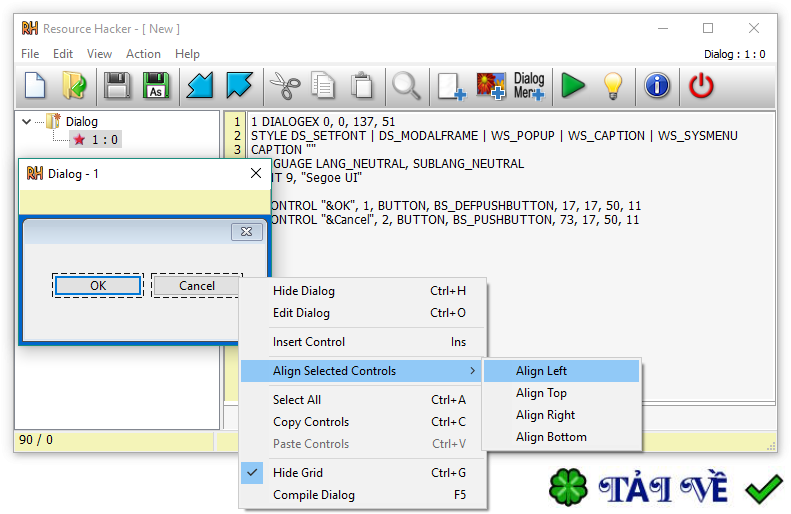The image size is (791, 514).
Task: Open the blue info icon
Action: [x=657, y=85]
